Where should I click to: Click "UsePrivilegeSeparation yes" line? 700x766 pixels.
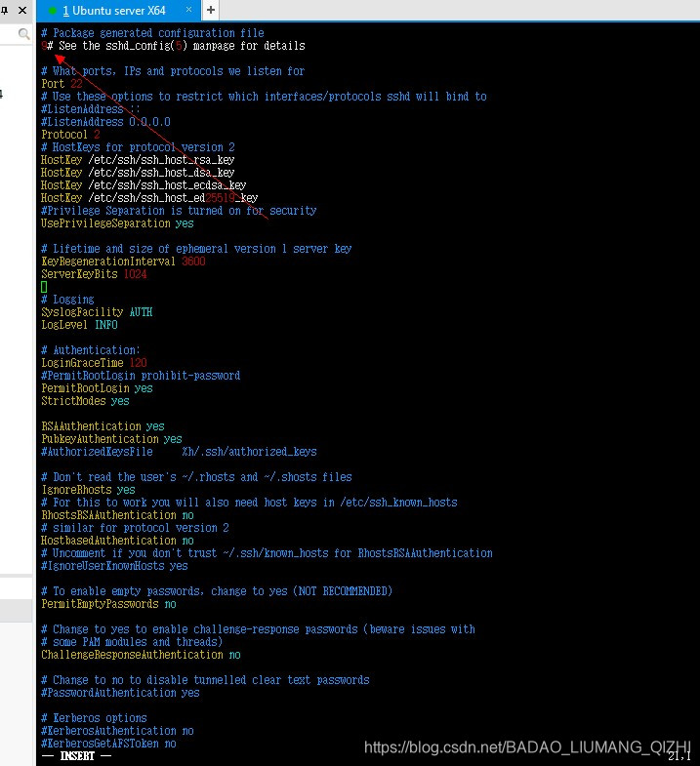(x=117, y=223)
